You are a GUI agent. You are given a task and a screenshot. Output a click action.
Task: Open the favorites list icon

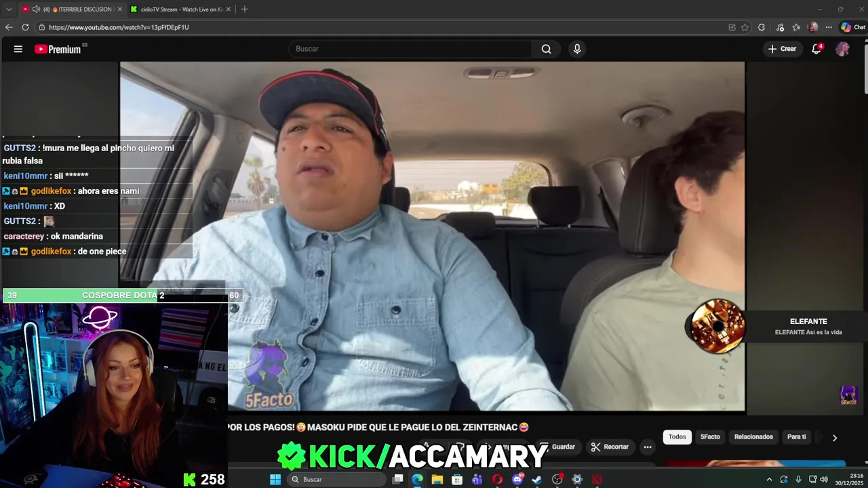[x=796, y=27]
